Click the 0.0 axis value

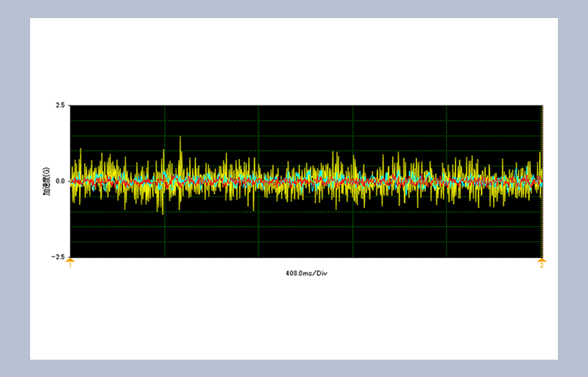(x=60, y=181)
